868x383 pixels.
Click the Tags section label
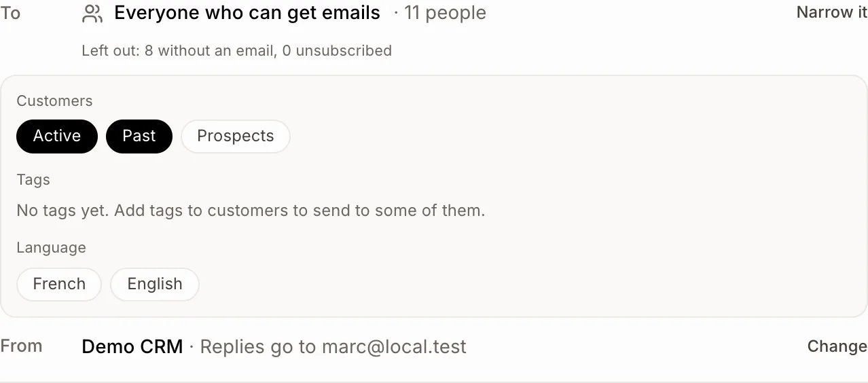click(33, 180)
